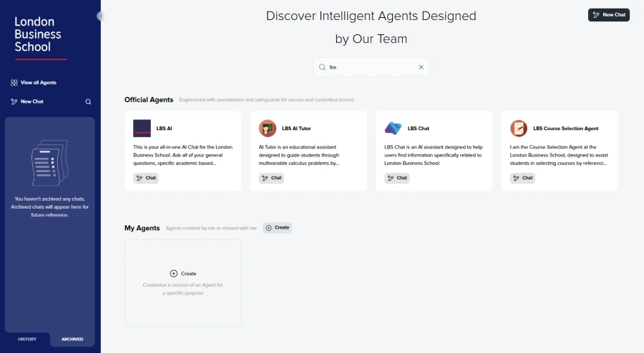Click Create button beside My Agents
Screen dimensions: 644x353
[x=278, y=228]
